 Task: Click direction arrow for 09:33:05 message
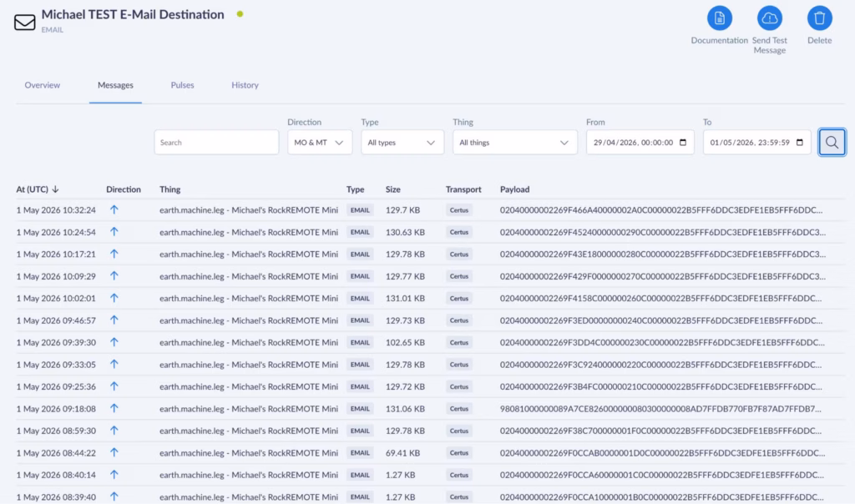click(x=114, y=364)
